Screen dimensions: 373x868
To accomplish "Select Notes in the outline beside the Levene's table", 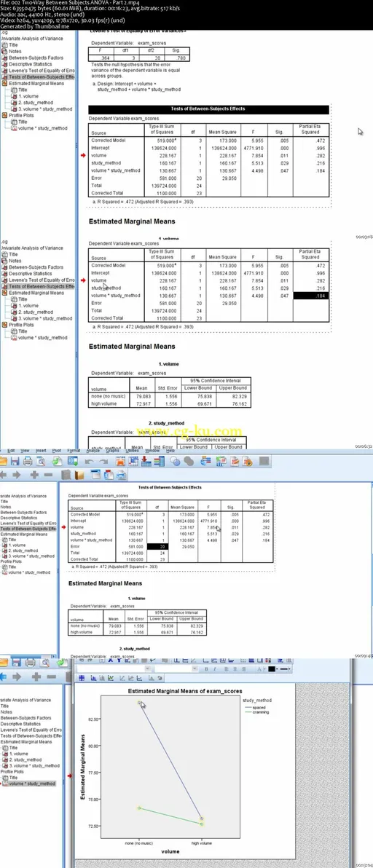I will point(15,51).
